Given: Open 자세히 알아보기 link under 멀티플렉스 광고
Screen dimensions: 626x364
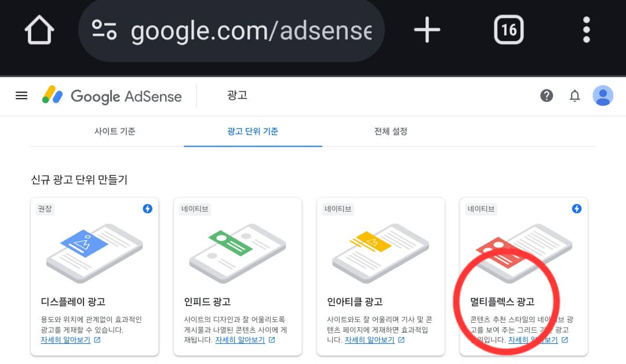Looking at the screenshot, I should pyautogui.click(x=533, y=340).
